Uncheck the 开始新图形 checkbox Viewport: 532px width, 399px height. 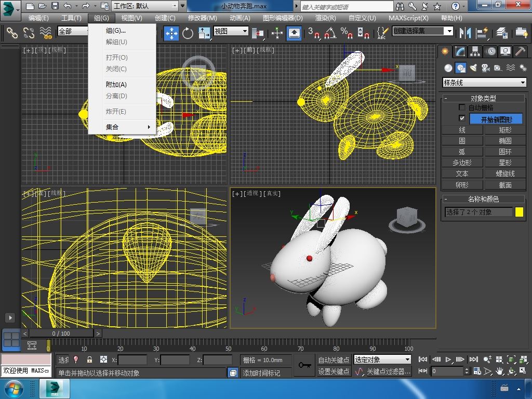pos(462,118)
